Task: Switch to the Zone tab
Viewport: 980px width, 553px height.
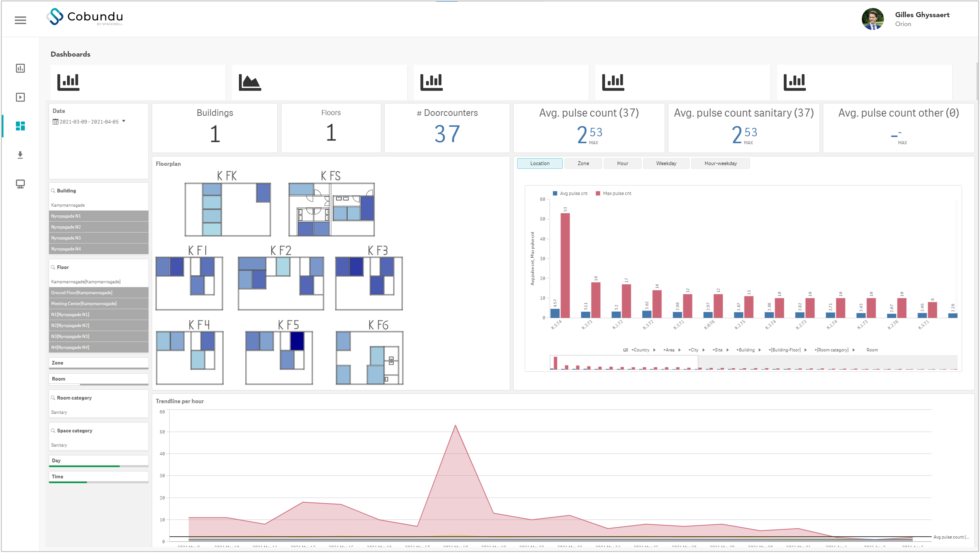Action: tap(583, 163)
